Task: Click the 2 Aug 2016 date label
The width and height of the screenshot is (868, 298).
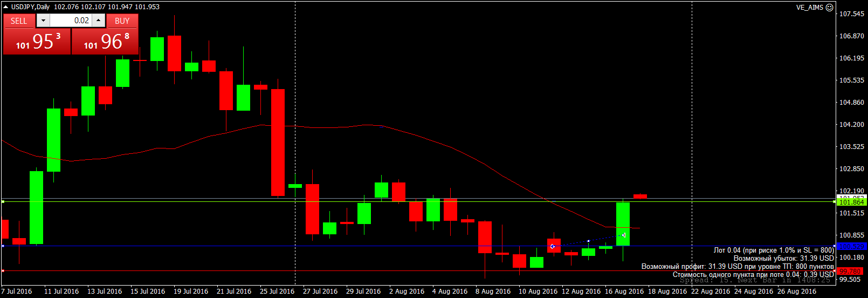Action: tap(407, 291)
